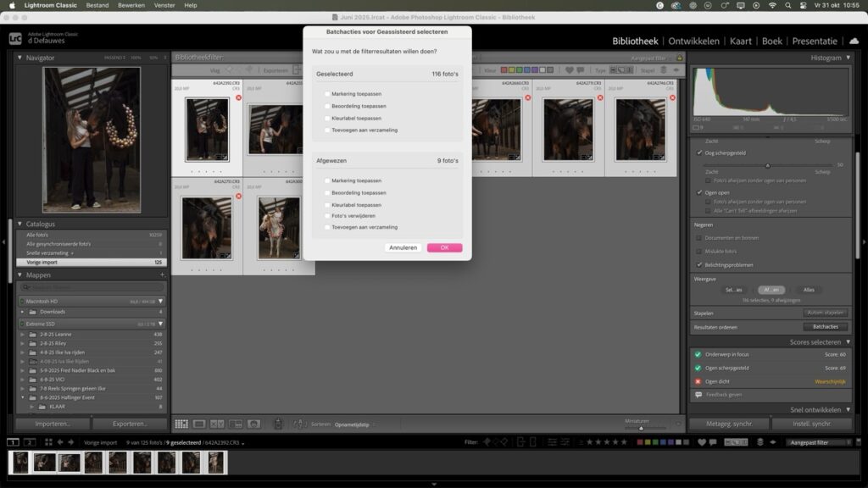Open the Survey view icon

click(235, 424)
